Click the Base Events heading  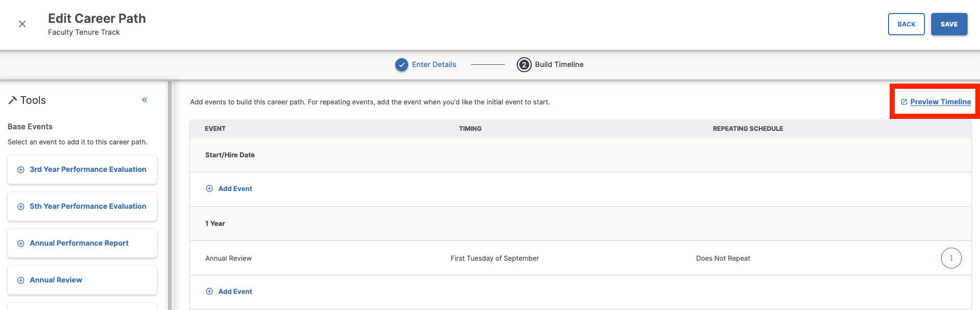(30, 127)
